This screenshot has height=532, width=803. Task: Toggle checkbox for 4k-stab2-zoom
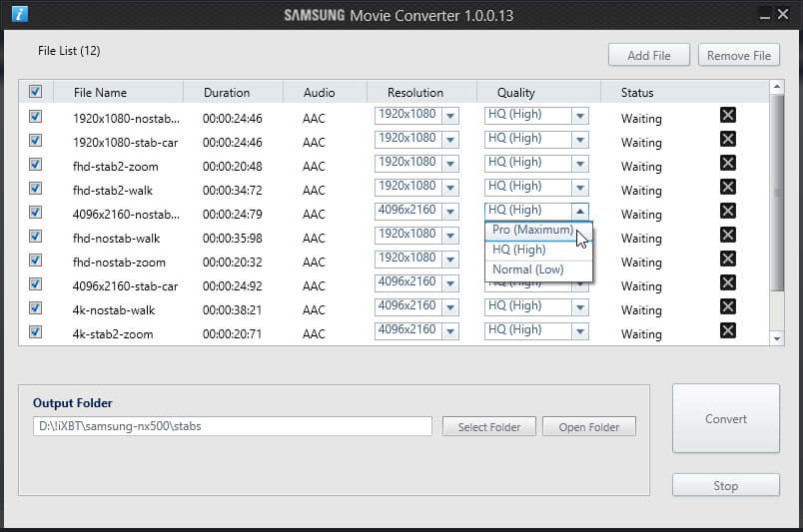(35, 331)
